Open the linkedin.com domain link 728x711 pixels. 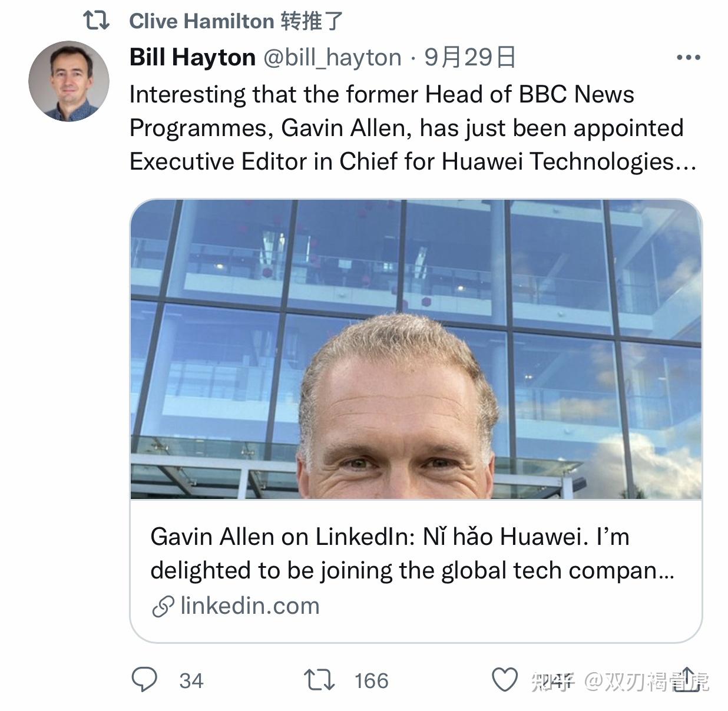click(250, 606)
